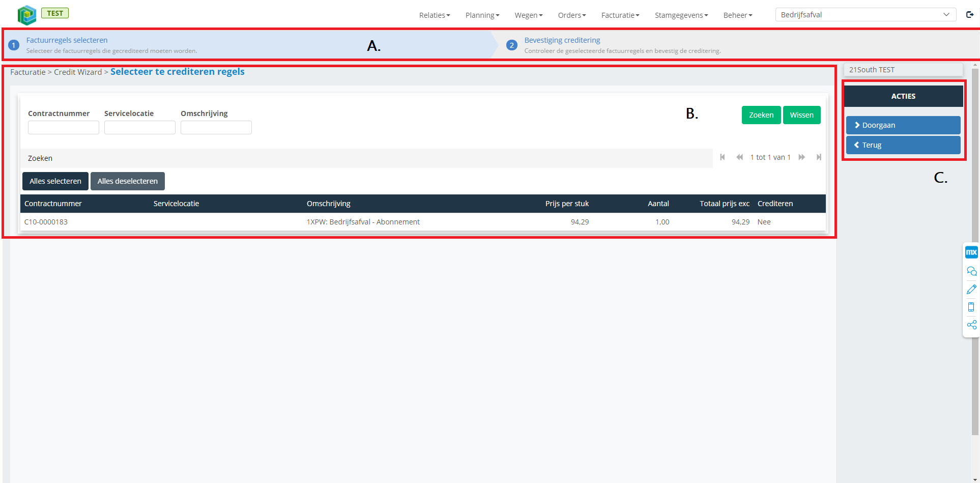Screen dimensions: 980x483
Task: Sort by Omschrijving column header
Action: [x=329, y=204]
